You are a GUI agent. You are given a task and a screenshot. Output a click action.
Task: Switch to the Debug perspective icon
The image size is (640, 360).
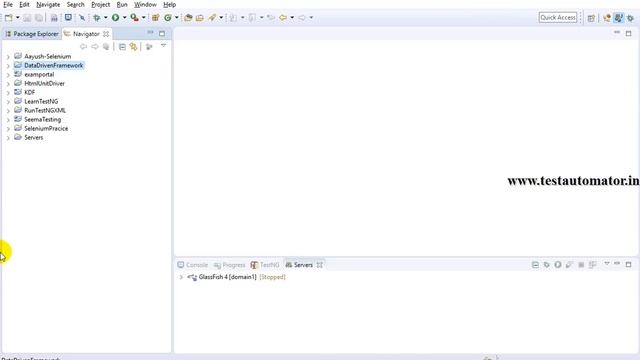coord(631,18)
